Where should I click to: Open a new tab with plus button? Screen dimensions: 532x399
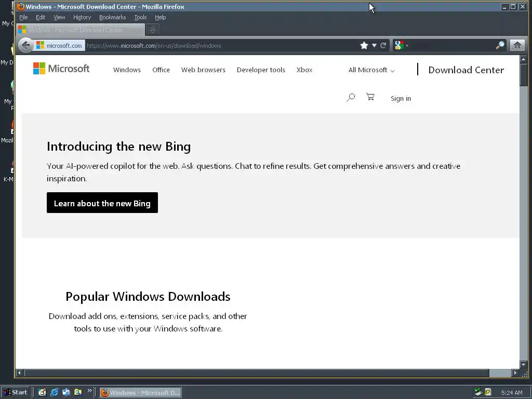click(x=153, y=30)
